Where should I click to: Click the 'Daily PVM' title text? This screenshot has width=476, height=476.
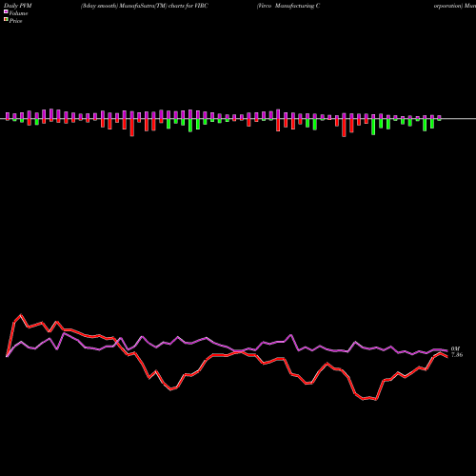click(x=18, y=6)
